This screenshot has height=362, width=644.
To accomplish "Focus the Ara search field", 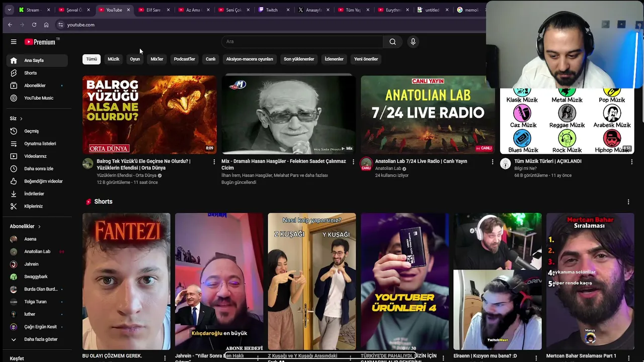I will coord(303,42).
